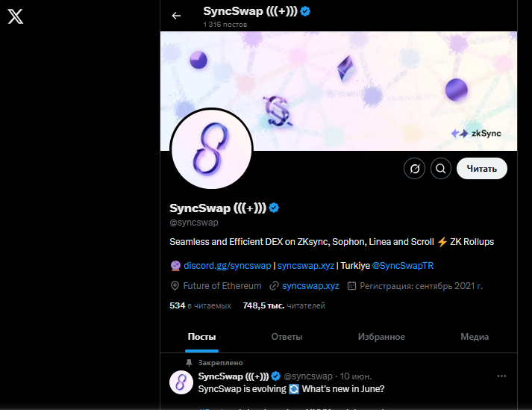The height and width of the screenshot is (410, 532).
Task: Switch to the Медиа tab
Action: (475, 337)
